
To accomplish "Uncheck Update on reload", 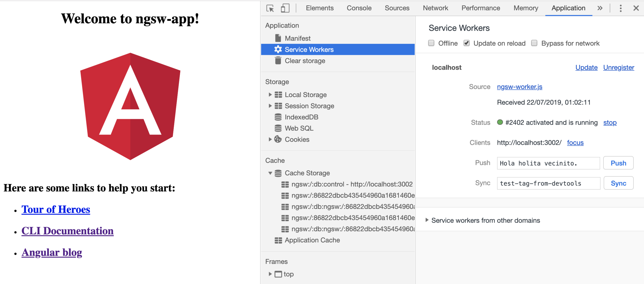I will click(467, 43).
